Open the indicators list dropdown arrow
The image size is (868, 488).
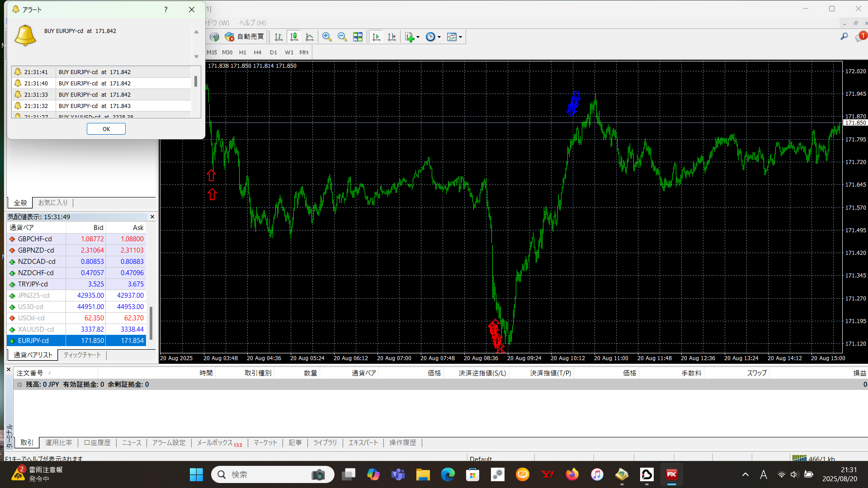(x=418, y=37)
